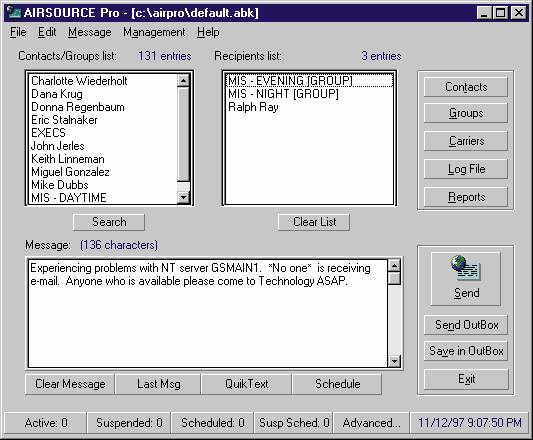Select Ralph Ray in recipients list
The height and width of the screenshot is (440, 533).
pos(309,107)
